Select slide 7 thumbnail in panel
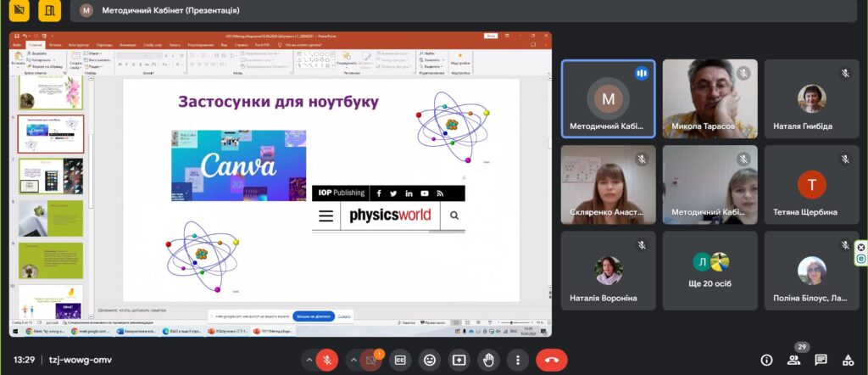Image resolution: width=868 pixels, height=375 pixels. tap(50, 176)
